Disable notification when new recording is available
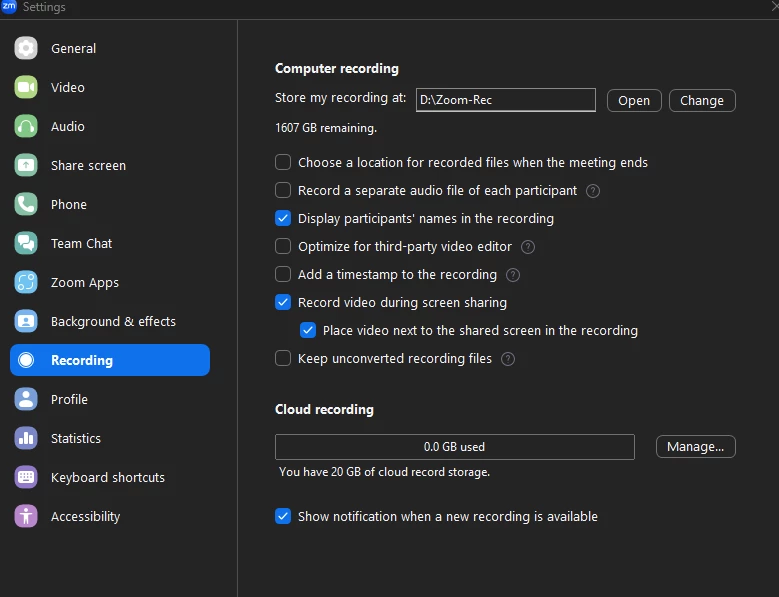 tap(283, 516)
